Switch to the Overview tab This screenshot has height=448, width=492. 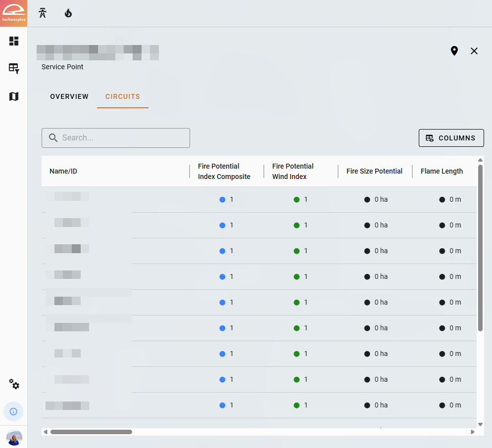pyautogui.click(x=69, y=96)
